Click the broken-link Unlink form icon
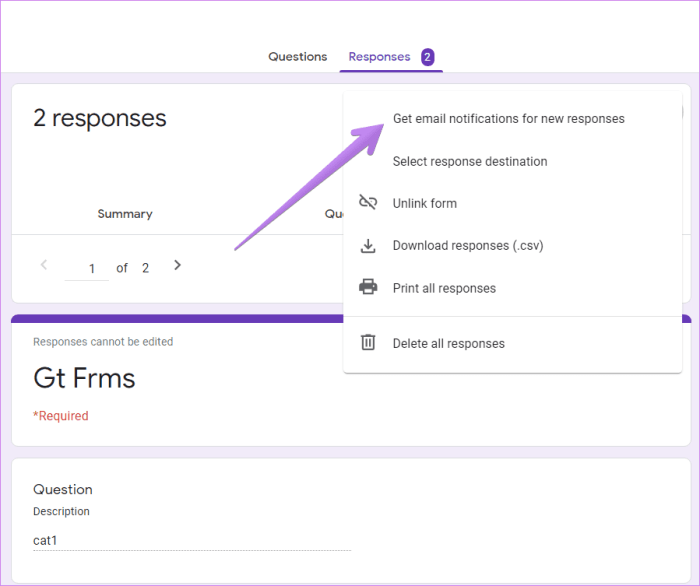700x586 pixels. (x=368, y=203)
